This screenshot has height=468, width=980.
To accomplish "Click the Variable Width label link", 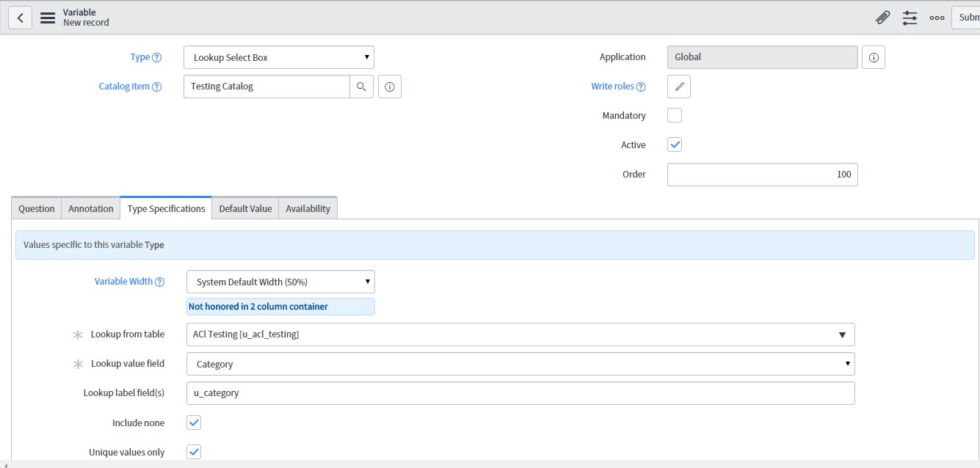I will (123, 282).
